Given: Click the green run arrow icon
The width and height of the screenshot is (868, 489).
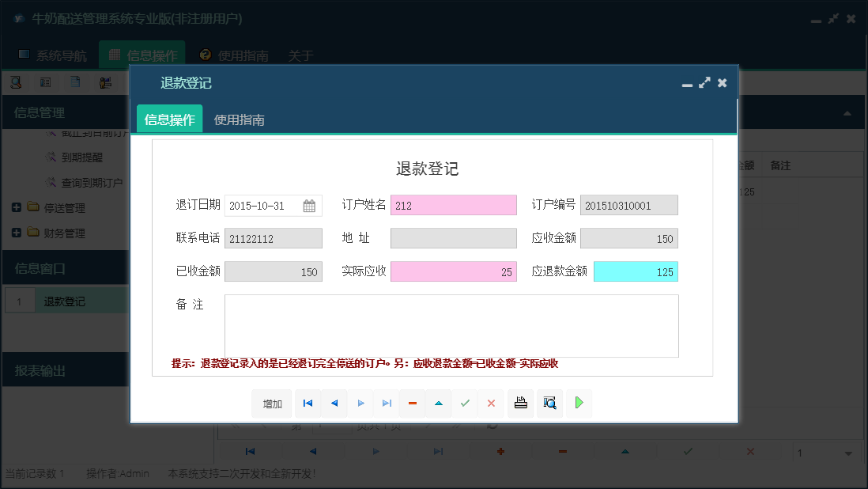Looking at the screenshot, I should 579,404.
